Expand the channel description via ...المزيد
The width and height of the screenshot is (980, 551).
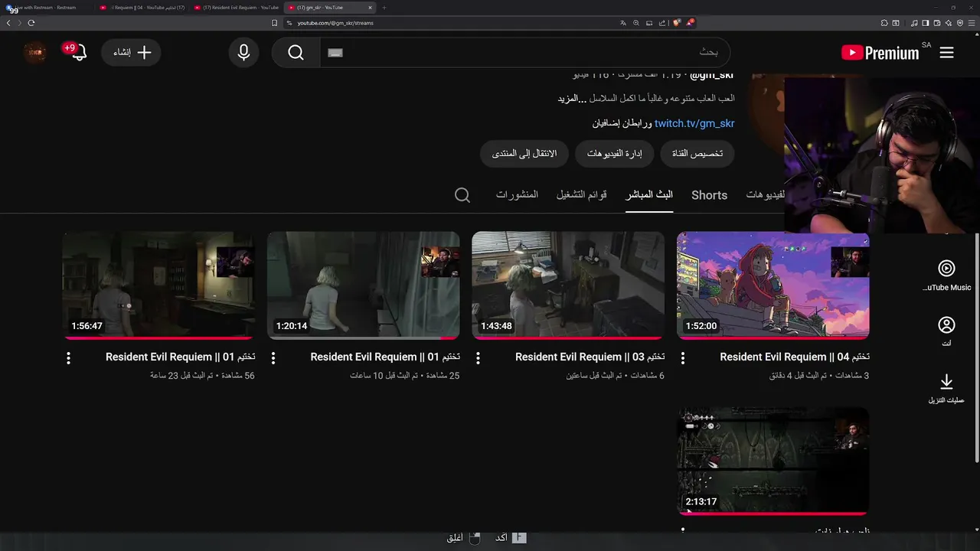572,99
